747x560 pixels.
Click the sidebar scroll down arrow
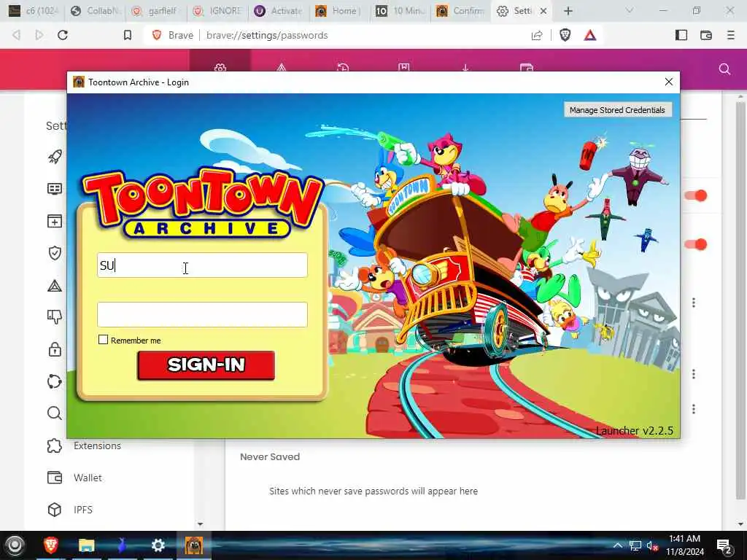(200, 524)
